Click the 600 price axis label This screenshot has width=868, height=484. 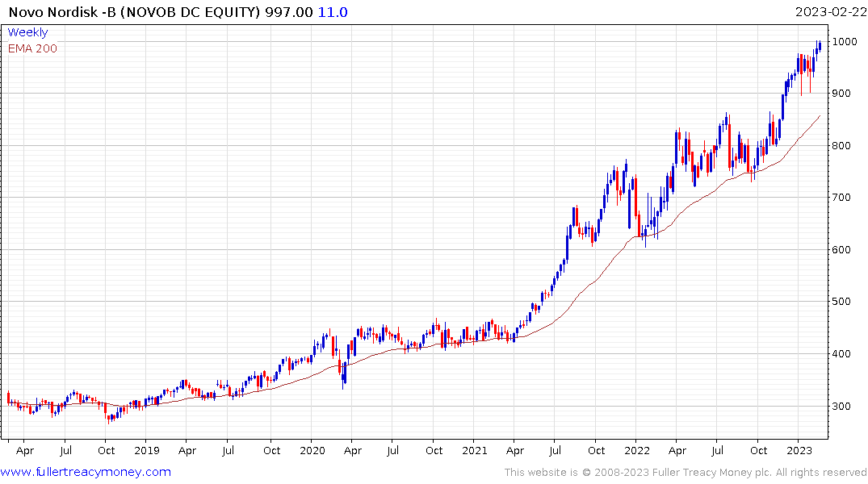coord(841,249)
